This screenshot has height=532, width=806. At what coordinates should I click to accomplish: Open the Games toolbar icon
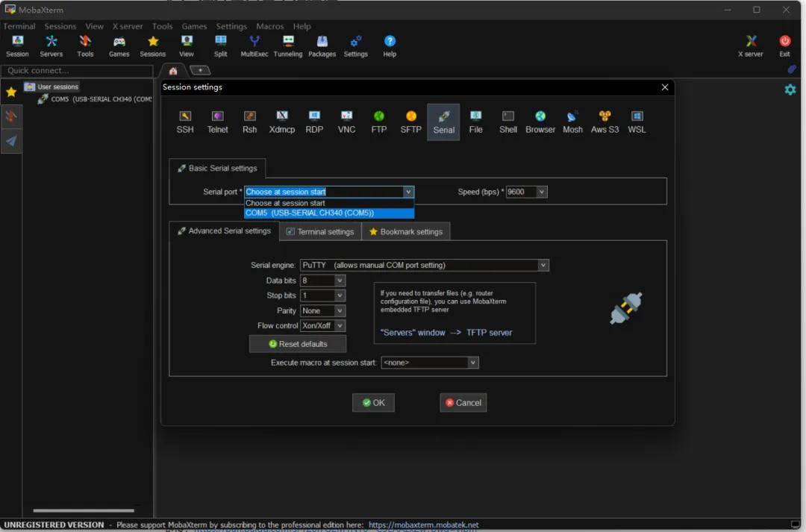119,46
